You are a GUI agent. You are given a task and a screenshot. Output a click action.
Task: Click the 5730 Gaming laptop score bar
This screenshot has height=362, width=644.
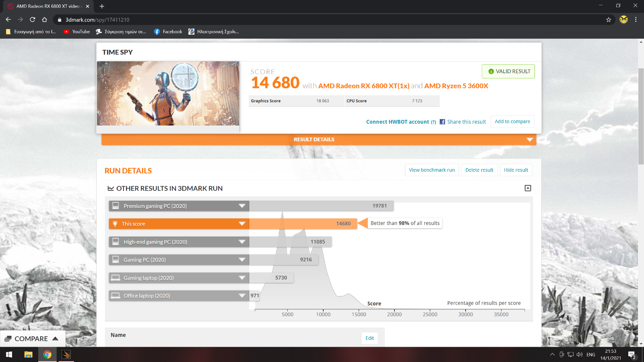tap(271, 278)
